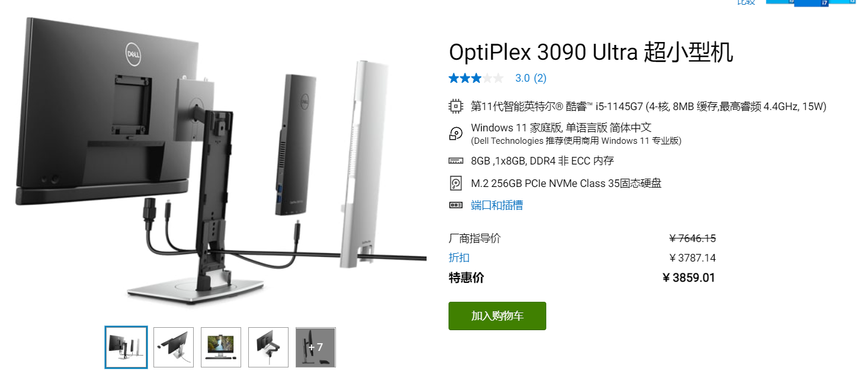Click the ports icon beside 端口和插槽
868x371 pixels.
click(456, 205)
